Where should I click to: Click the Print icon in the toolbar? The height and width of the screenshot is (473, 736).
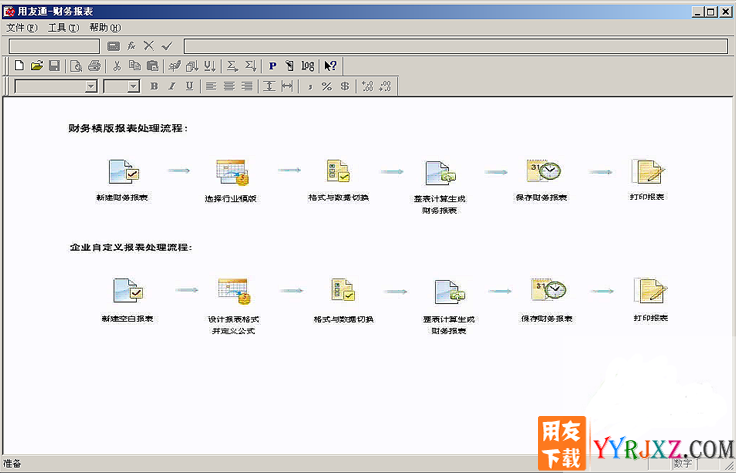[x=94, y=66]
